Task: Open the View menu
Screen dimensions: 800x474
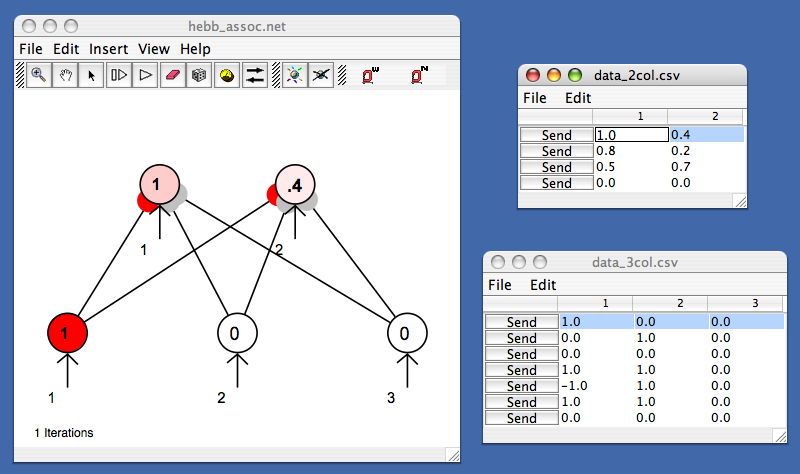Action: [x=154, y=48]
